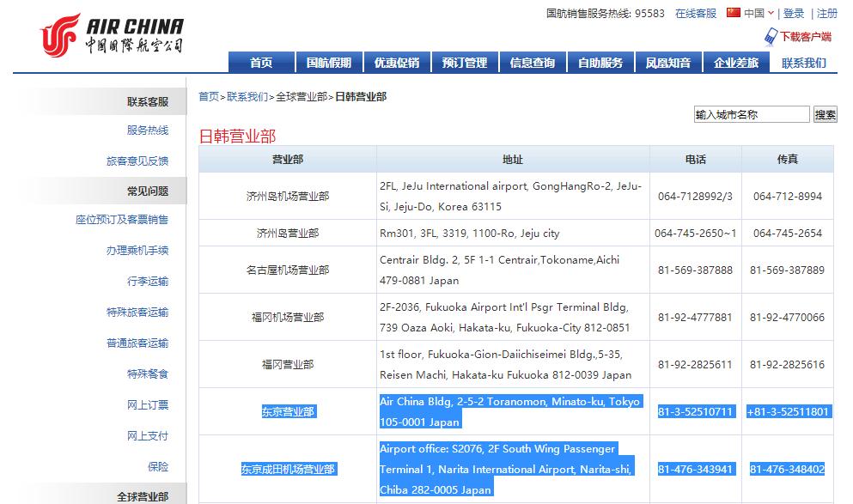The width and height of the screenshot is (853, 504).
Task: Click the highlighted 东京营业部 table cell
Action: coord(290,411)
